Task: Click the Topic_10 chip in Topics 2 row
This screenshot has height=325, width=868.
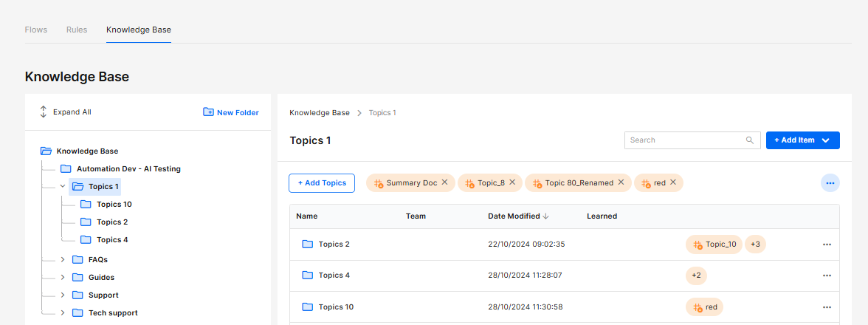Action: click(x=714, y=244)
